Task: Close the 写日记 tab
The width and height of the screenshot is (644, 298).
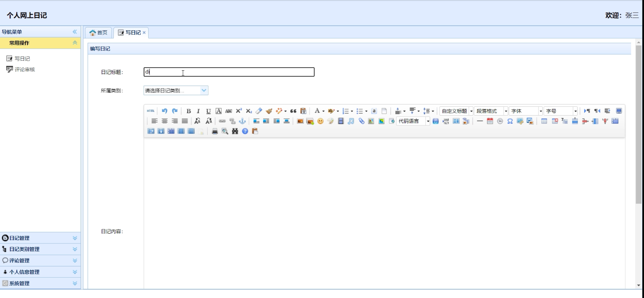Action: [x=144, y=32]
